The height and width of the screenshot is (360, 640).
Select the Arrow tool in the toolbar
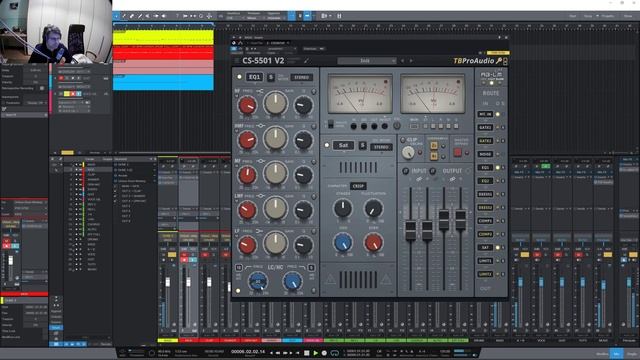[117, 16]
